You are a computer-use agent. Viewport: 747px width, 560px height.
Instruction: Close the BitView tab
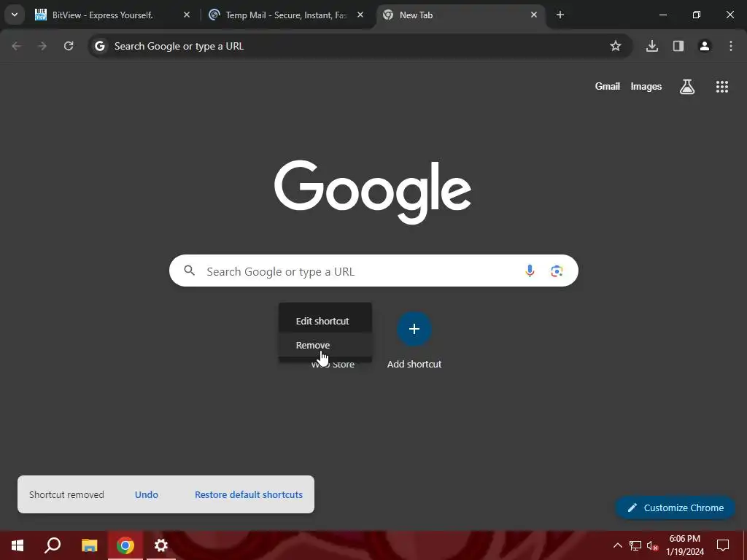[187, 15]
